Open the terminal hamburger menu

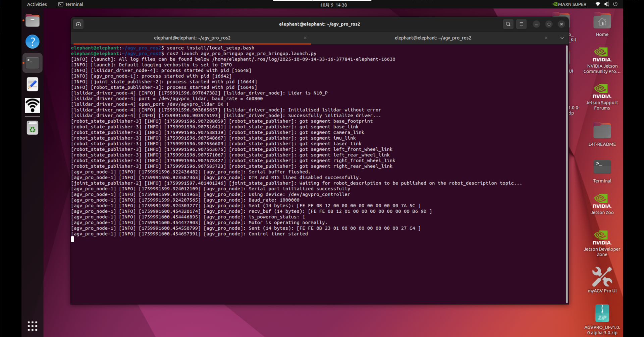[521, 24]
